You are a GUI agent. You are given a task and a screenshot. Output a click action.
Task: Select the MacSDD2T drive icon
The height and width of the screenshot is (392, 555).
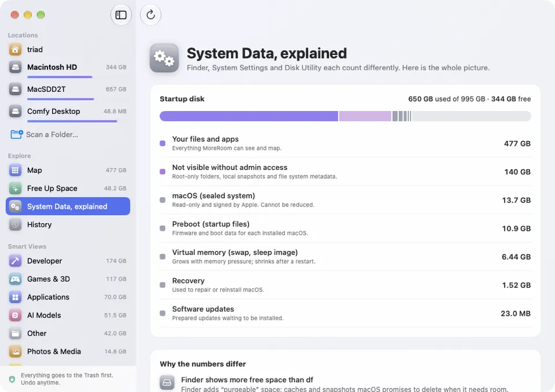click(x=15, y=89)
